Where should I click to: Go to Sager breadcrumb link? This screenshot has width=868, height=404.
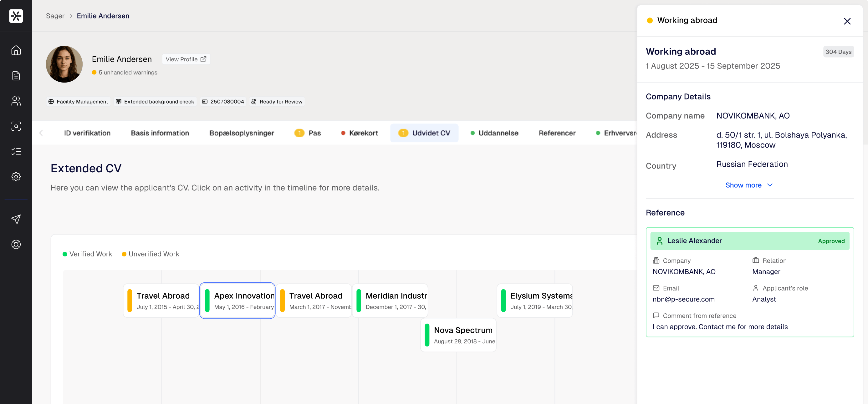tap(55, 16)
